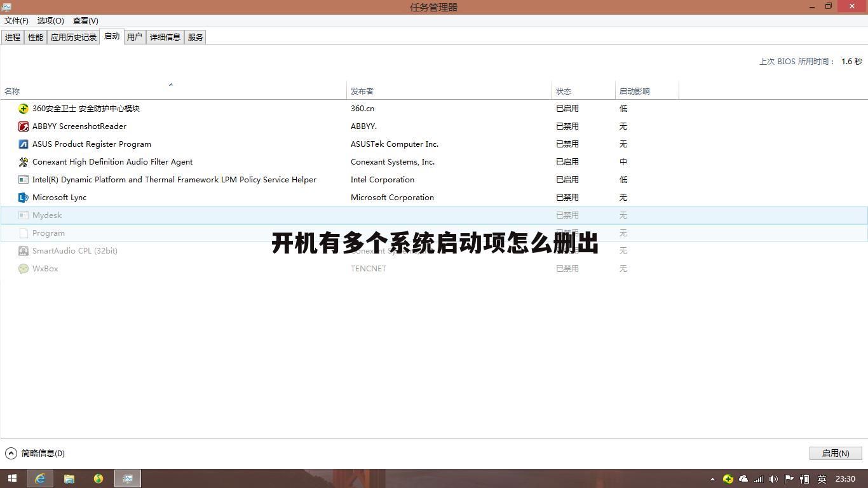Open the Action Center flag icon
Image resolution: width=868 pixels, height=488 pixels.
click(789, 479)
